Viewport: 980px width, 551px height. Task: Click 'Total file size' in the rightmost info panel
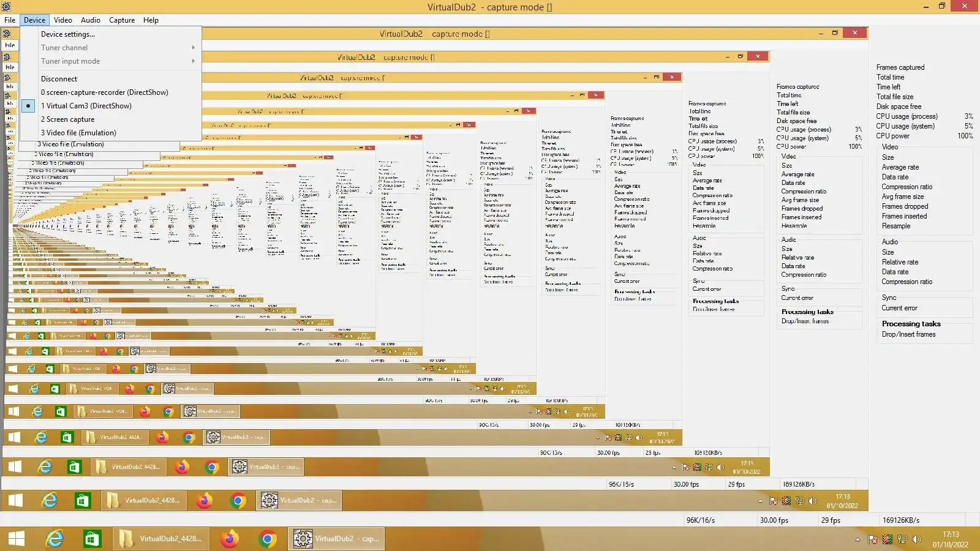[895, 97]
